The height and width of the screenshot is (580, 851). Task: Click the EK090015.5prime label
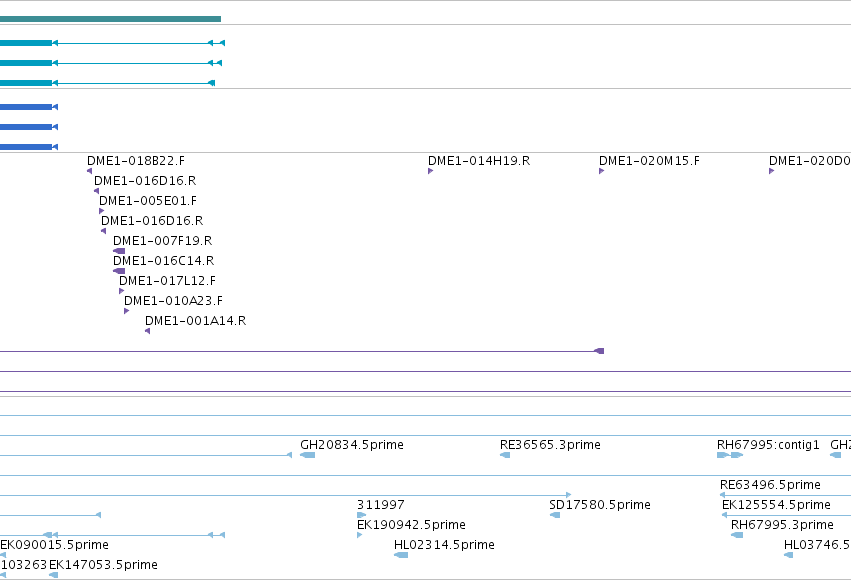point(54,545)
